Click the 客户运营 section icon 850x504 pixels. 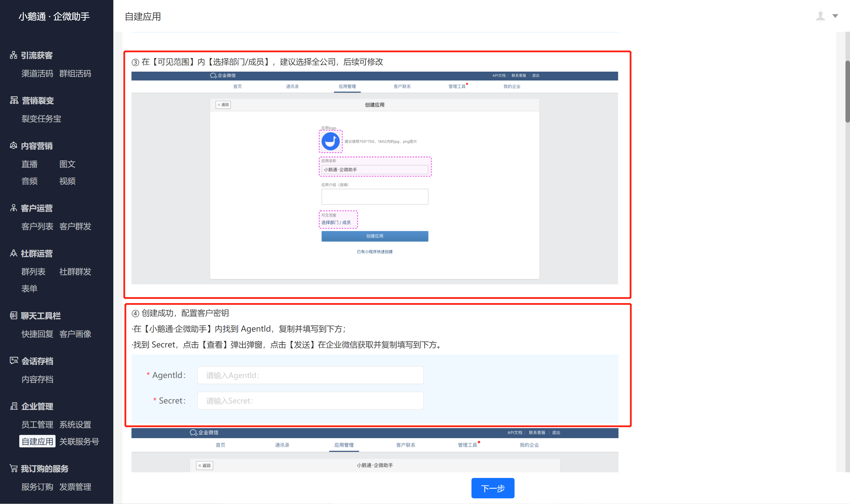click(x=14, y=208)
